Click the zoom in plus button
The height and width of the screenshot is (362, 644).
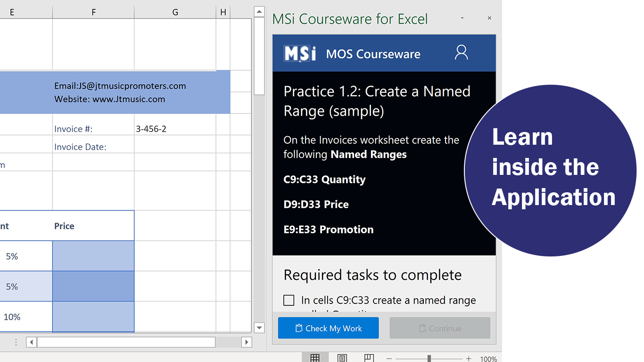coord(469,359)
